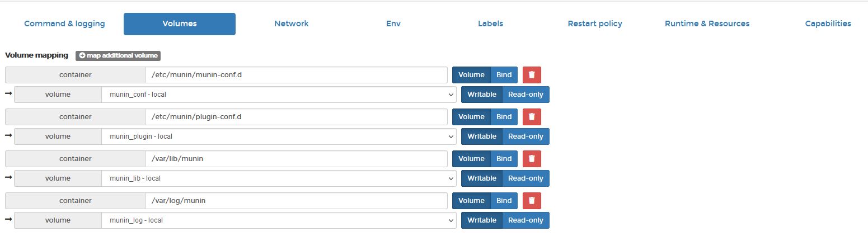Set munin_conf volume to Read-only

pyautogui.click(x=526, y=95)
